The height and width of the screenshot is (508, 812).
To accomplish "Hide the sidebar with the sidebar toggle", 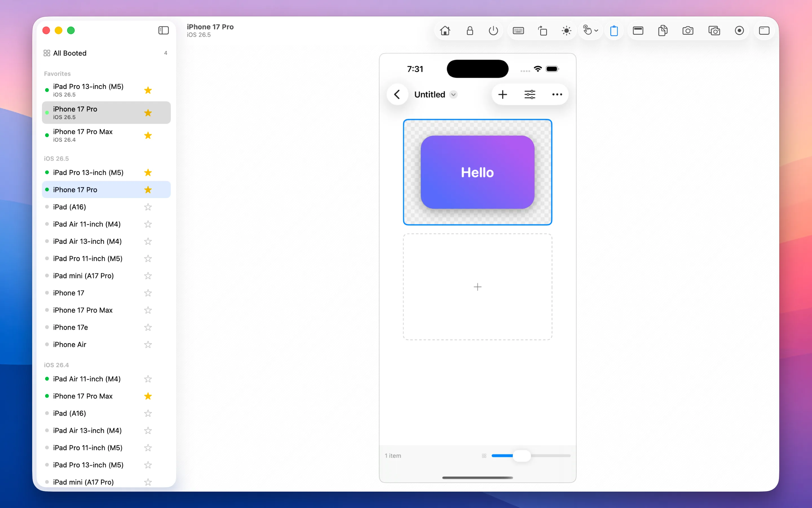I will tap(164, 30).
